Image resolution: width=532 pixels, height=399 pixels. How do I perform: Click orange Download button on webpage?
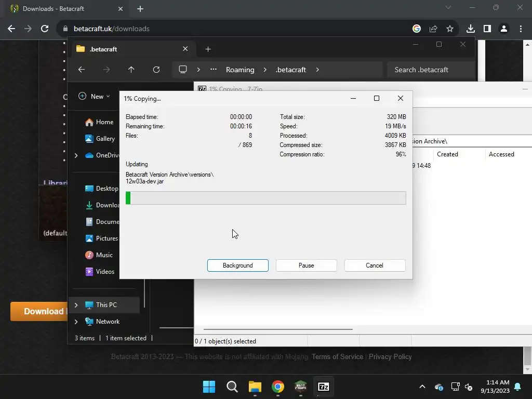coord(39,312)
